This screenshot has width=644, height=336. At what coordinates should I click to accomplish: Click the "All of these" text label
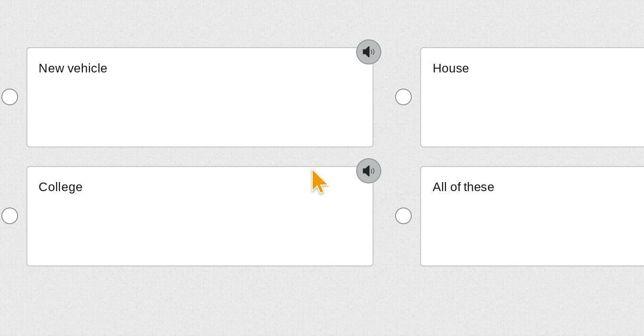click(x=463, y=187)
